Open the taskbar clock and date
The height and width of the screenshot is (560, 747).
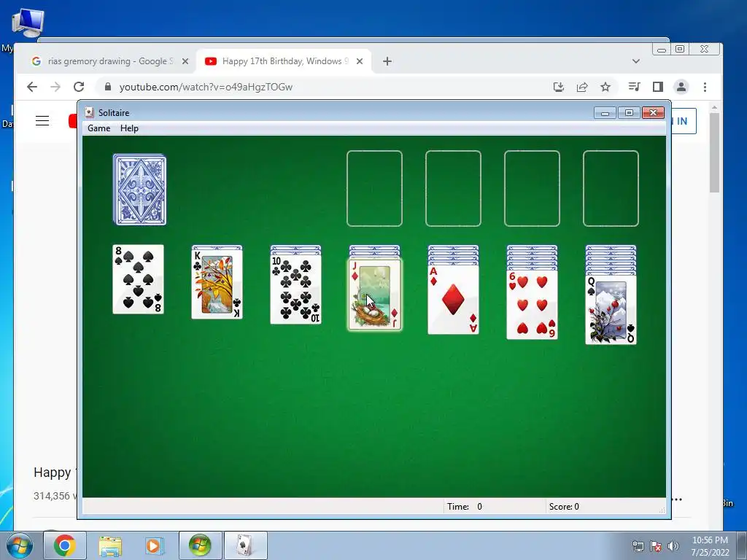pyautogui.click(x=710, y=546)
